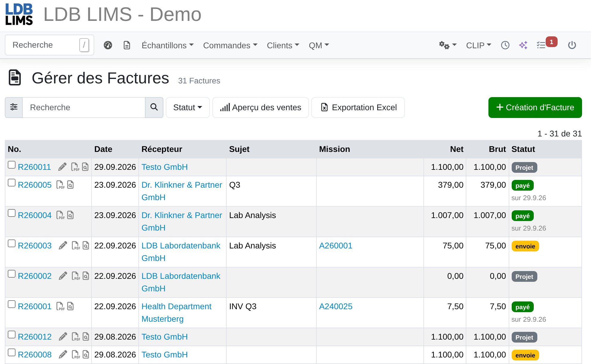The width and height of the screenshot is (591, 364).
Task: Open the CLIP dropdown menu
Action: (479, 45)
